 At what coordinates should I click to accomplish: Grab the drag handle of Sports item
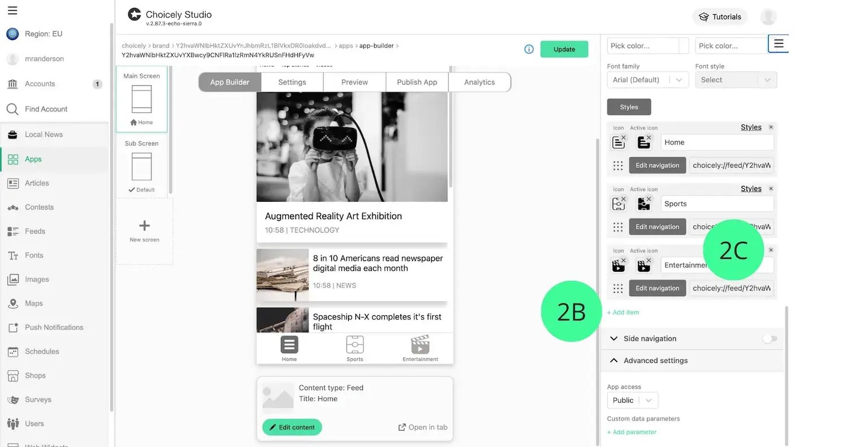[618, 227]
